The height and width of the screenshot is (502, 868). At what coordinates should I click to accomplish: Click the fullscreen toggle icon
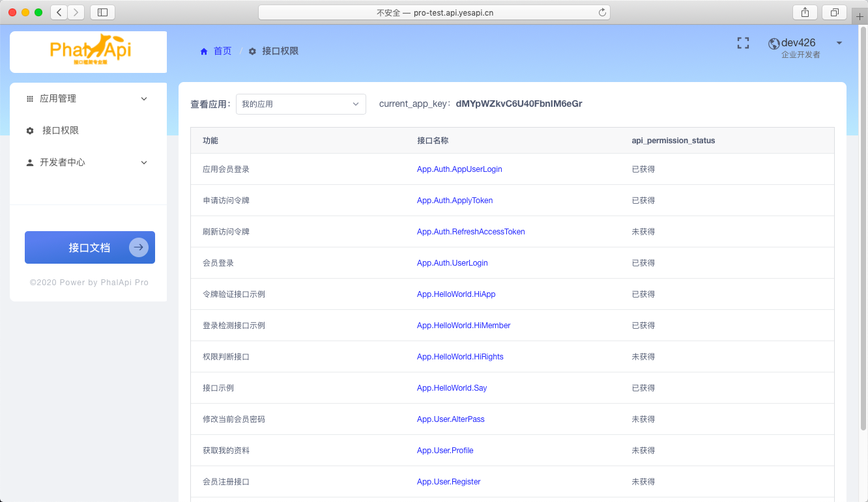pyautogui.click(x=743, y=43)
